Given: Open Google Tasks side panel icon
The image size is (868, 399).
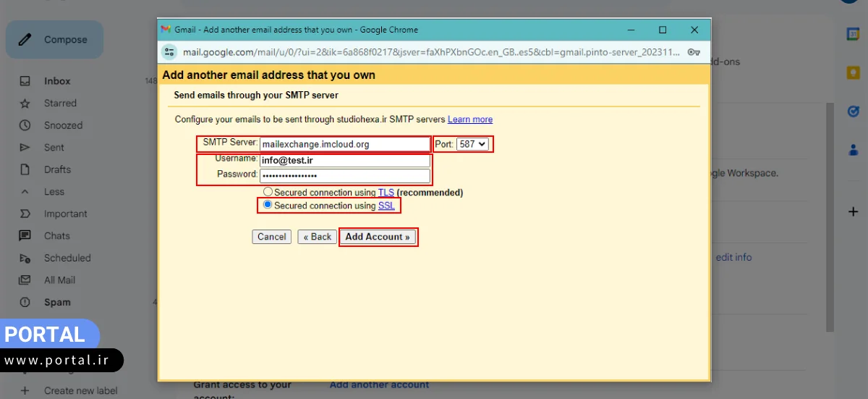Looking at the screenshot, I should (853, 111).
